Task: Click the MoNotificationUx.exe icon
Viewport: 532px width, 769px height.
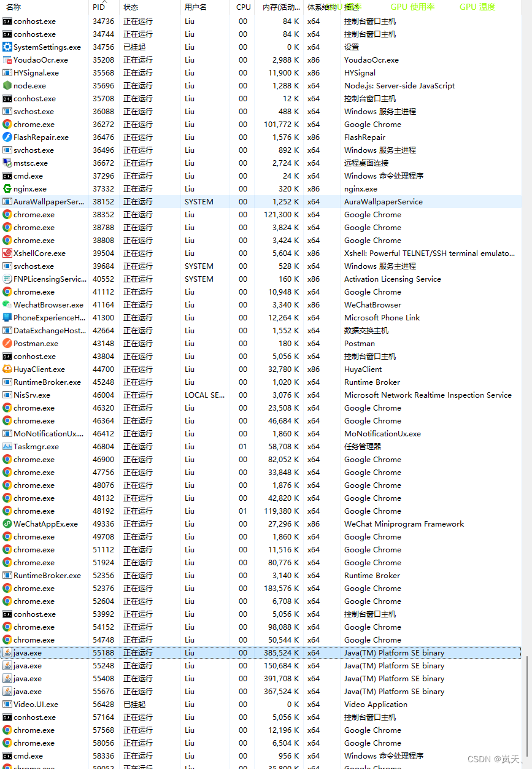Action: click(x=7, y=434)
